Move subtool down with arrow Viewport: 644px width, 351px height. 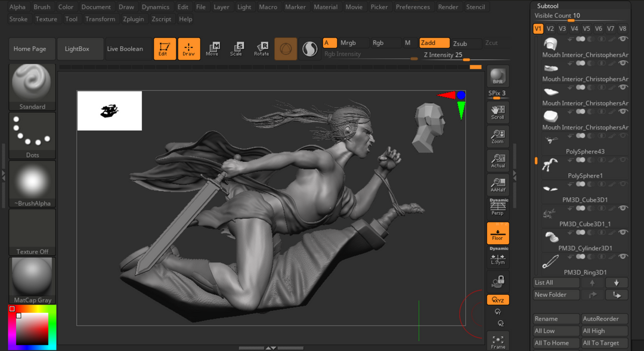point(617,283)
